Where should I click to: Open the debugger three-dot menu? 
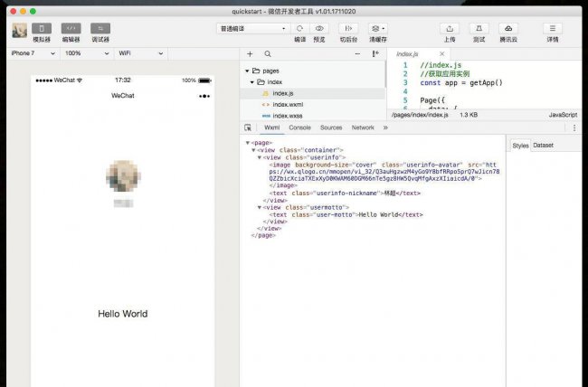click(574, 127)
